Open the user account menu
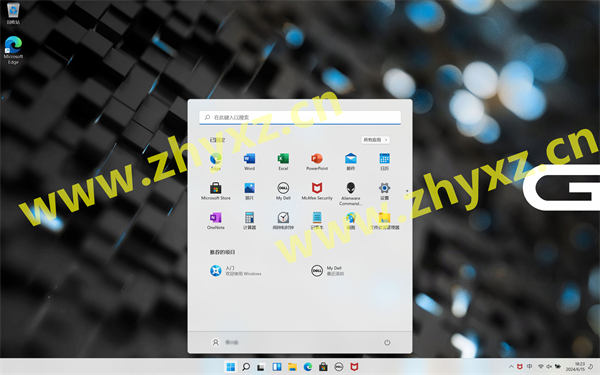 (x=225, y=342)
